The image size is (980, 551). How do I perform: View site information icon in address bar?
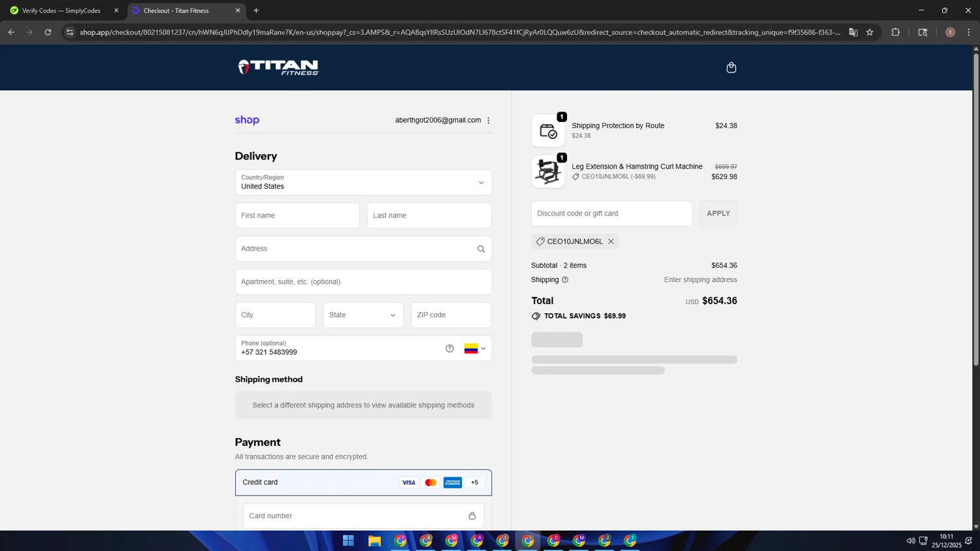coord(70,32)
